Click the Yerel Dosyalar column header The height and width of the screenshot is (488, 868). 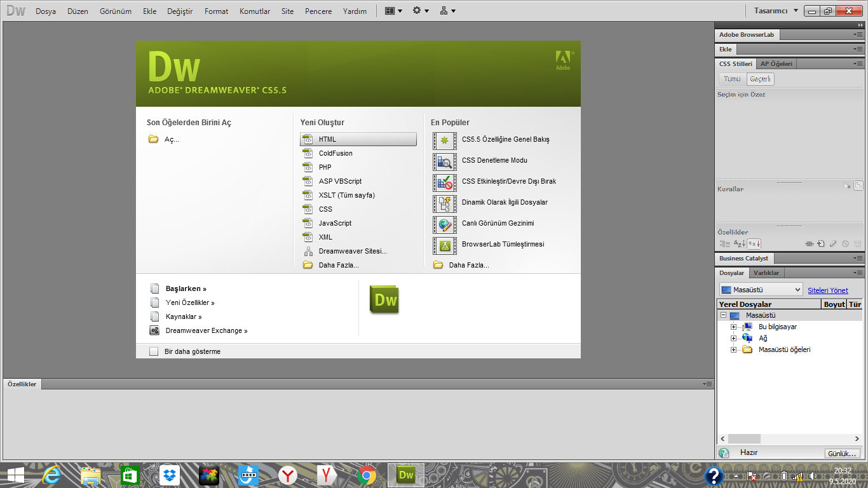[x=769, y=304]
